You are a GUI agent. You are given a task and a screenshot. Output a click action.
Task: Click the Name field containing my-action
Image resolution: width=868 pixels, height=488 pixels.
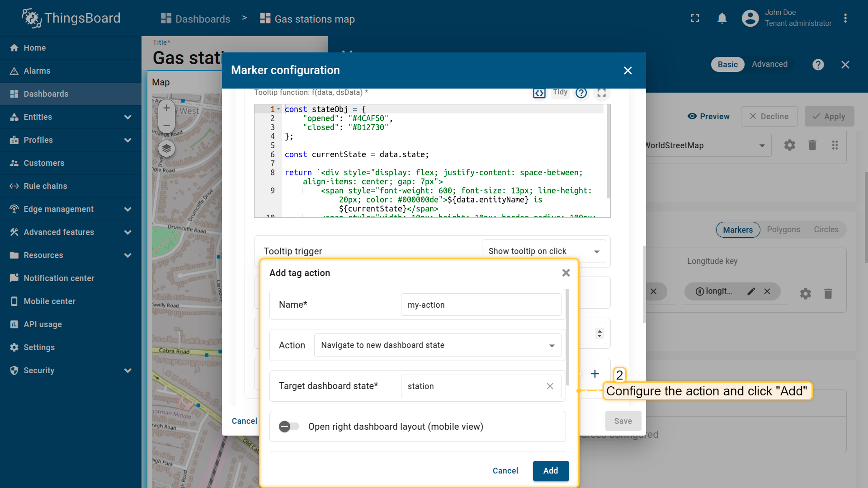(481, 305)
